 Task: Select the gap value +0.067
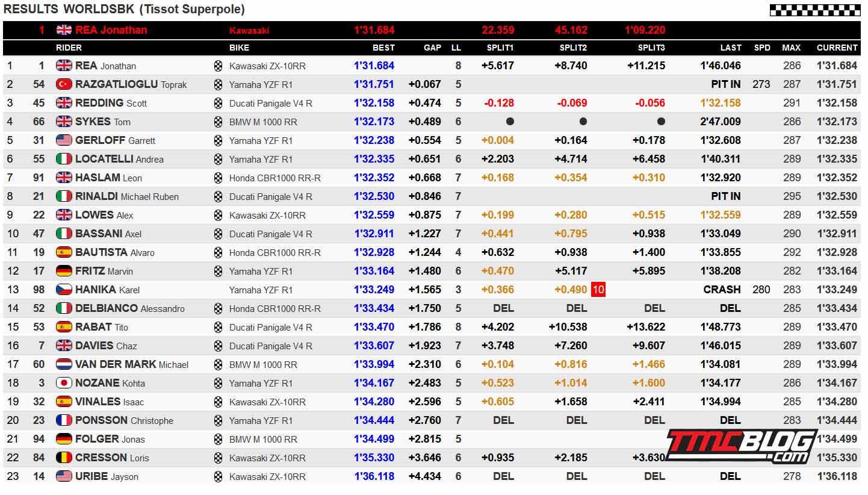coord(425,84)
